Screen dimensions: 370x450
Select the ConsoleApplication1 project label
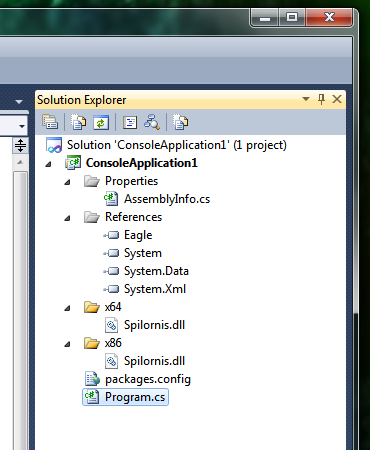pyautogui.click(x=142, y=163)
